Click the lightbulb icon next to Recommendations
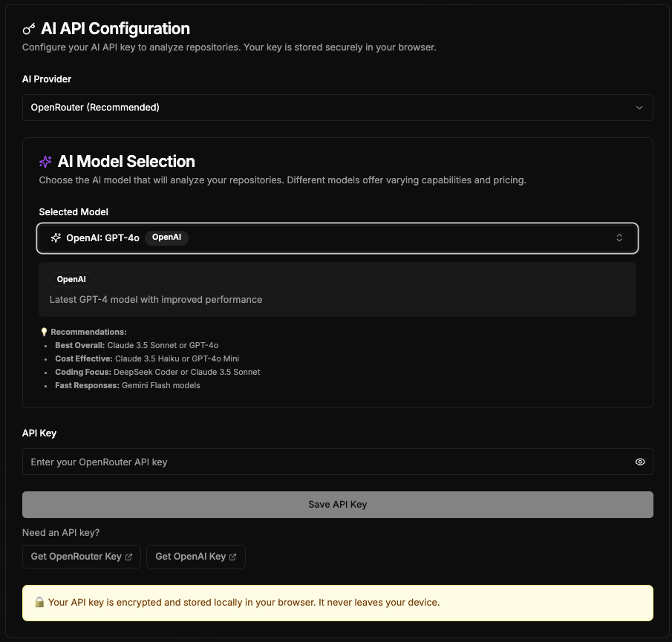672x642 pixels. click(x=45, y=332)
